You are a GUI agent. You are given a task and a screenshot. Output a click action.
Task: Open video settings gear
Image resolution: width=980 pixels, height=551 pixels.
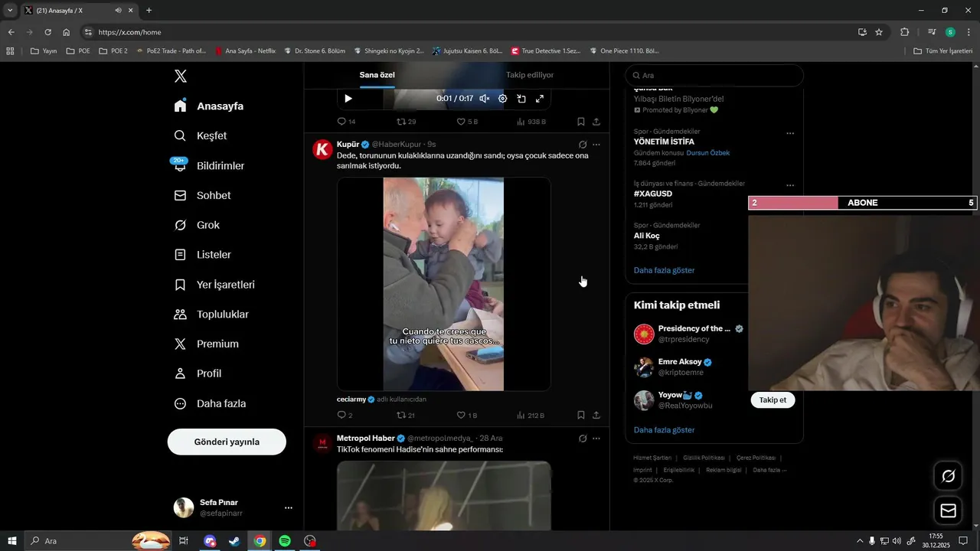(x=502, y=99)
